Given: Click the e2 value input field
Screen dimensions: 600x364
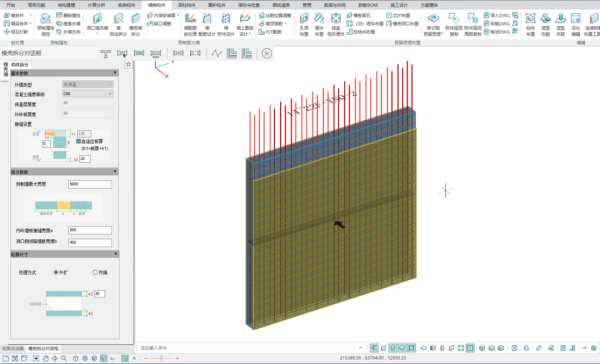Looking at the screenshot, I should (x=85, y=158).
